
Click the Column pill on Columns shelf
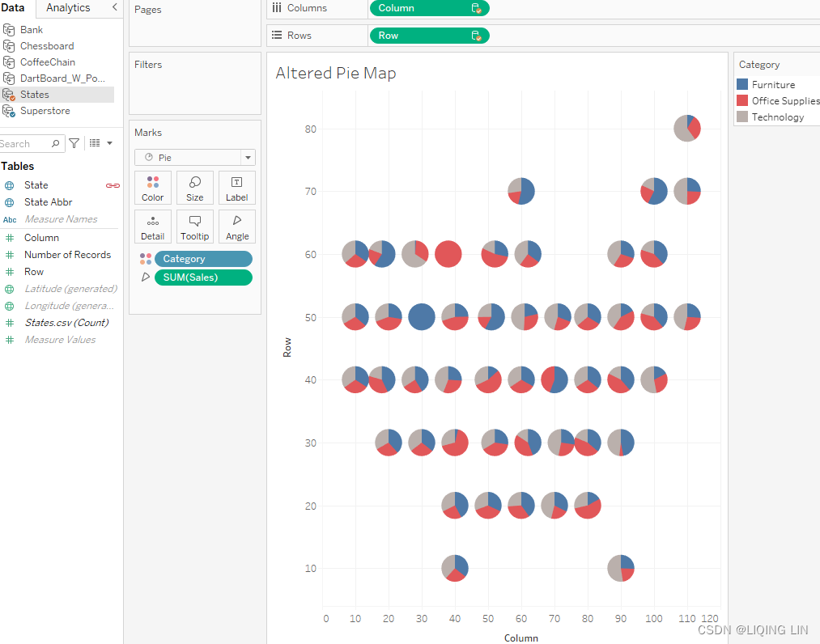click(x=429, y=8)
